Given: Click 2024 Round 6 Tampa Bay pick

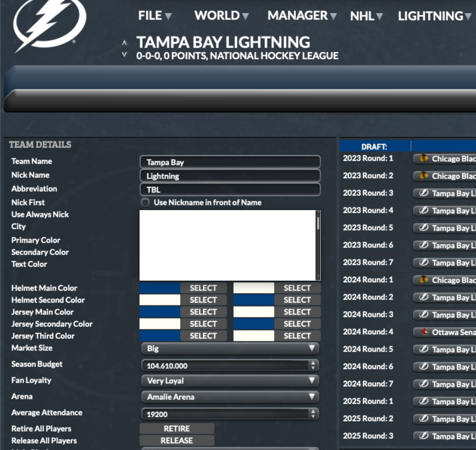Looking at the screenshot, I should pos(444,367).
